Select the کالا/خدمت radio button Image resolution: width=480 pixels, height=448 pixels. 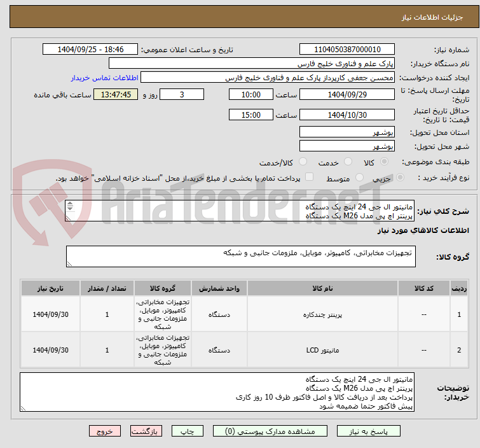[x=303, y=162]
